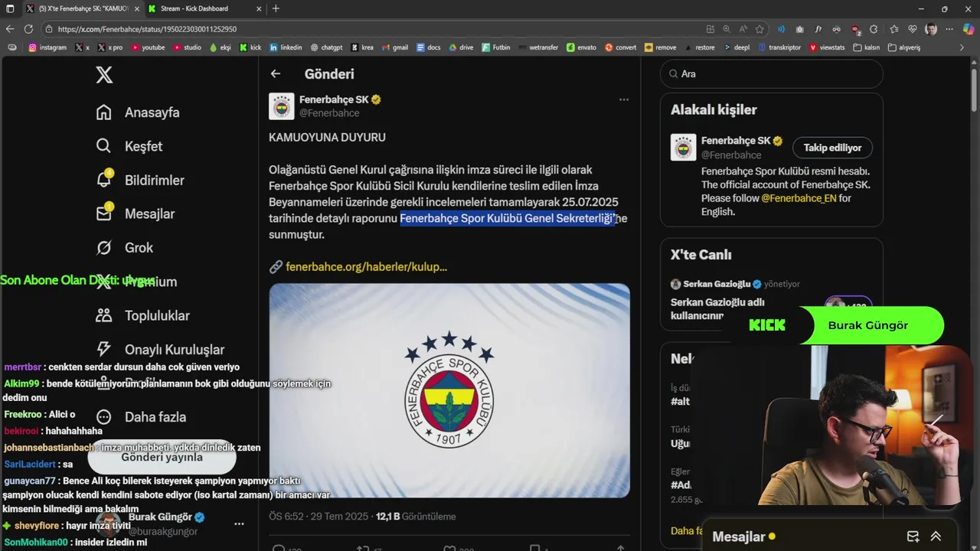
Task: Open Bildirimler notifications
Action: pyautogui.click(x=140, y=180)
